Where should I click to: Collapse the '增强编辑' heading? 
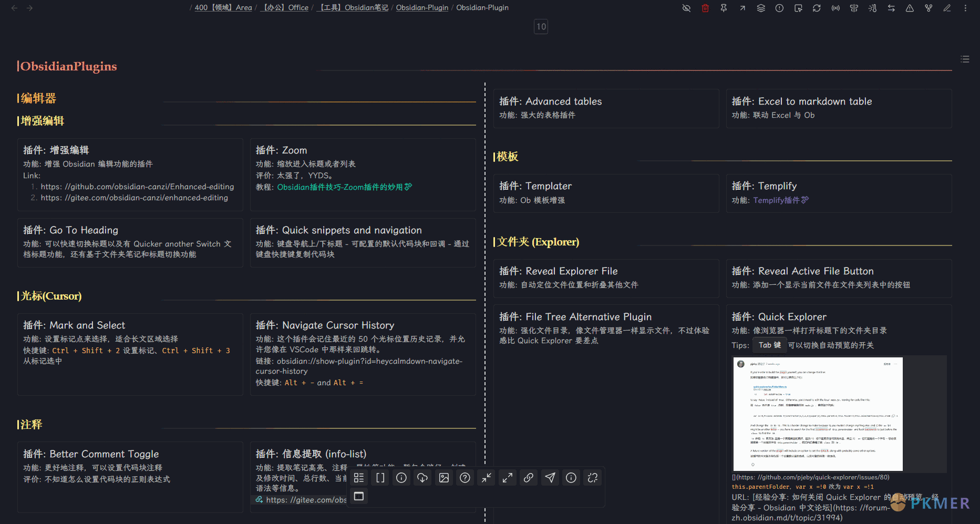pos(42,121)
